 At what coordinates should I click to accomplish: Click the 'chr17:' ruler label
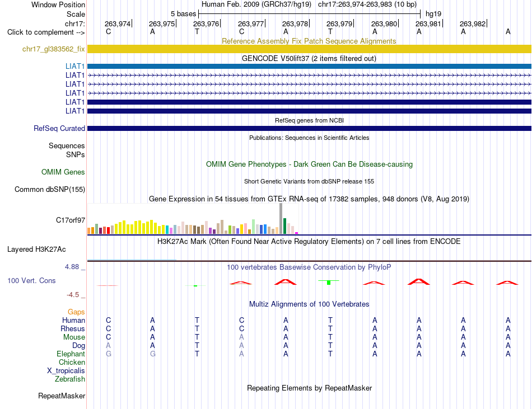coord(74,23)
